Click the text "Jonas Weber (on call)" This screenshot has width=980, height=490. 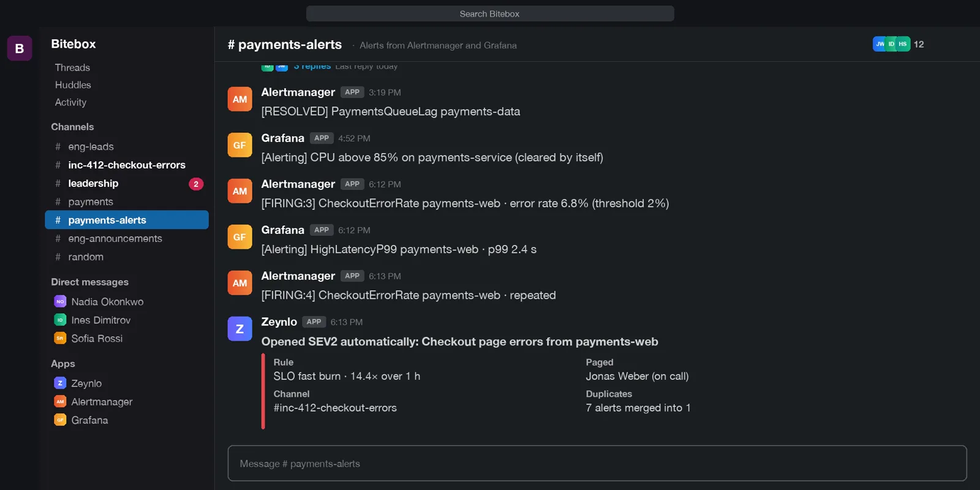(637, 376)
